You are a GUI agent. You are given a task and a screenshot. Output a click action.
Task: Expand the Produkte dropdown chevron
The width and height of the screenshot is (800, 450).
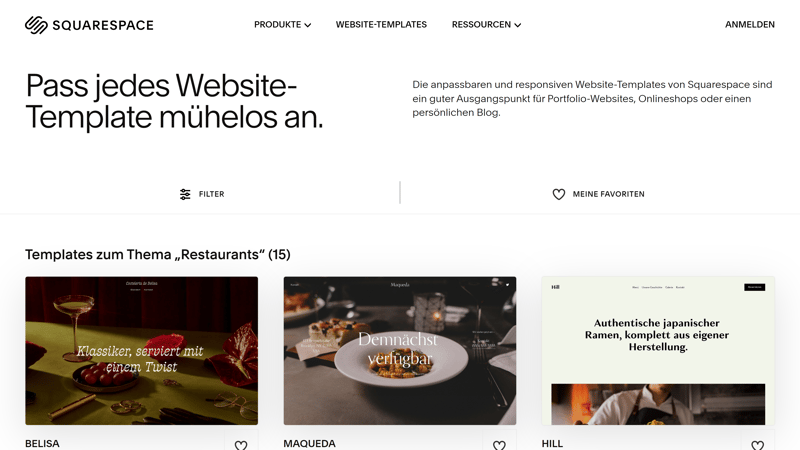308,25
